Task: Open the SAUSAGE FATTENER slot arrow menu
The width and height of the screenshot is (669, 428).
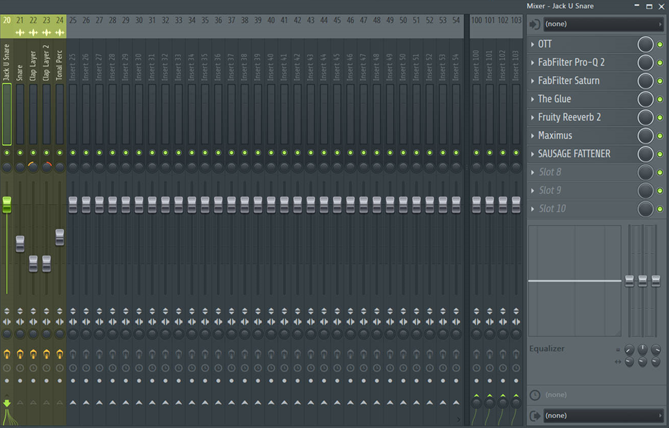Action: point(532,154)
